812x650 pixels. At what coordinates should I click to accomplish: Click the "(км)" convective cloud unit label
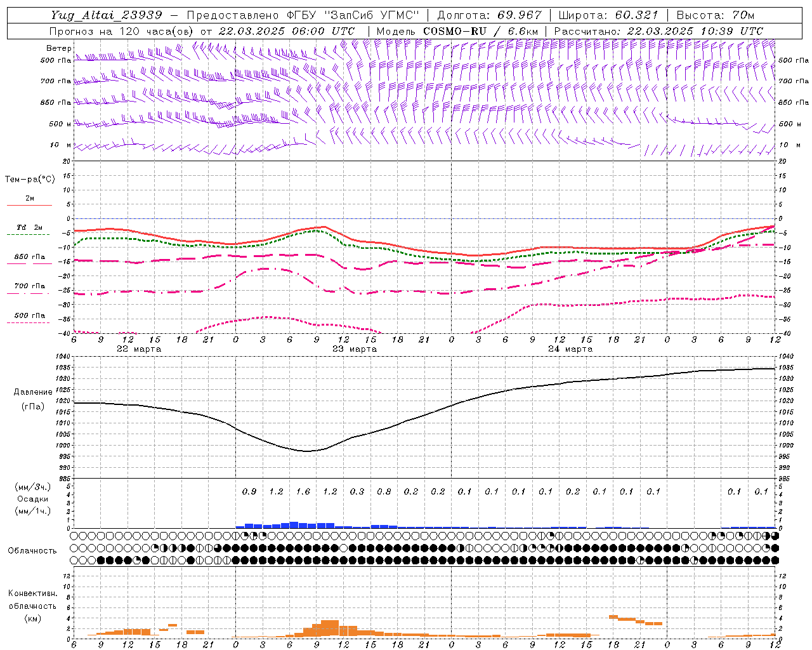pyautogui.click(x=33, y=618)
